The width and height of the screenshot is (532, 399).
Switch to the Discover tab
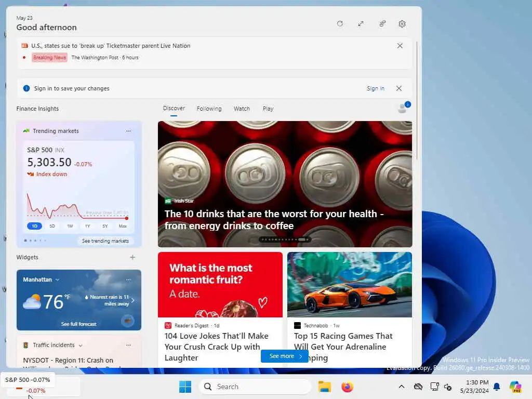click(174, 108)
